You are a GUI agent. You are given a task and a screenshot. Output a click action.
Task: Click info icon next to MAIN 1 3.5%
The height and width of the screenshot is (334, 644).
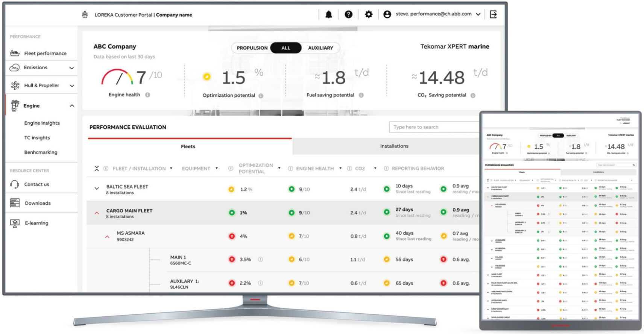coord(260,259)
